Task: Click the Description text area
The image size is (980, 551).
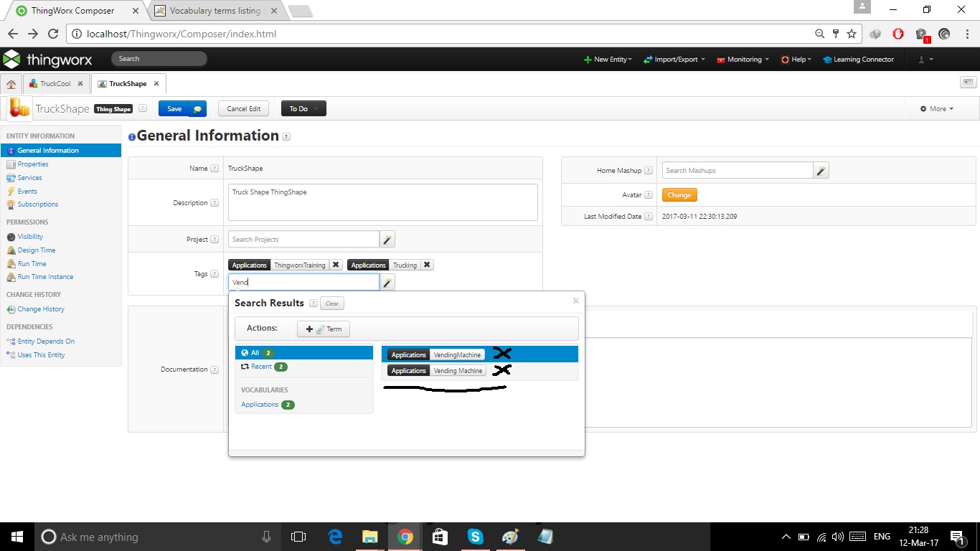Action: [382, 202]
